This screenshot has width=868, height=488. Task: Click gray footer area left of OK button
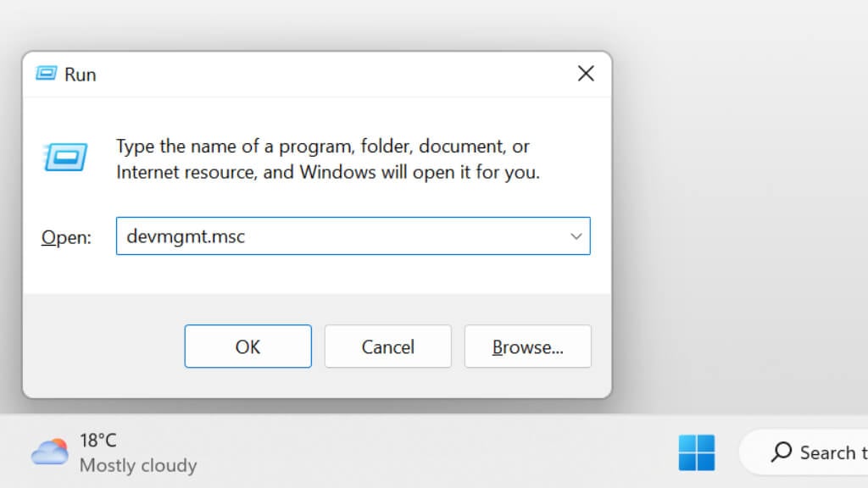coord(102,347)
